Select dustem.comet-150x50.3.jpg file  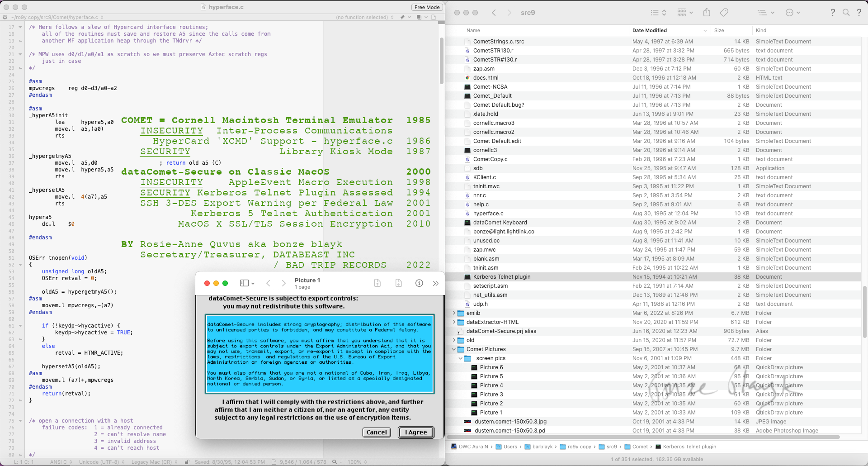click(x=653, y=422)
